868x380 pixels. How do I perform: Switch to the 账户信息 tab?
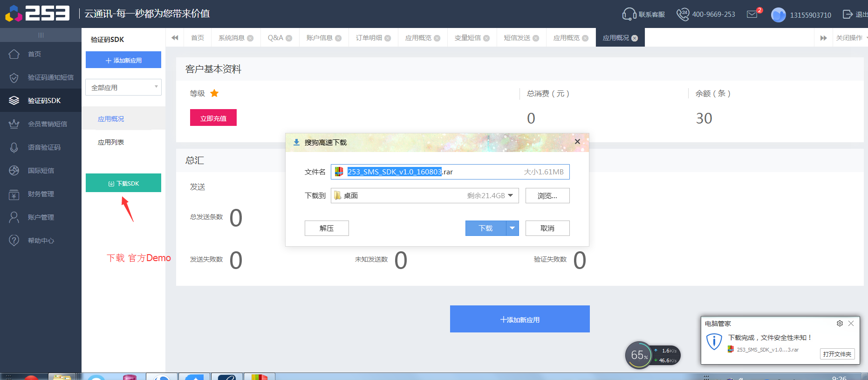click(x=320, y=38)
